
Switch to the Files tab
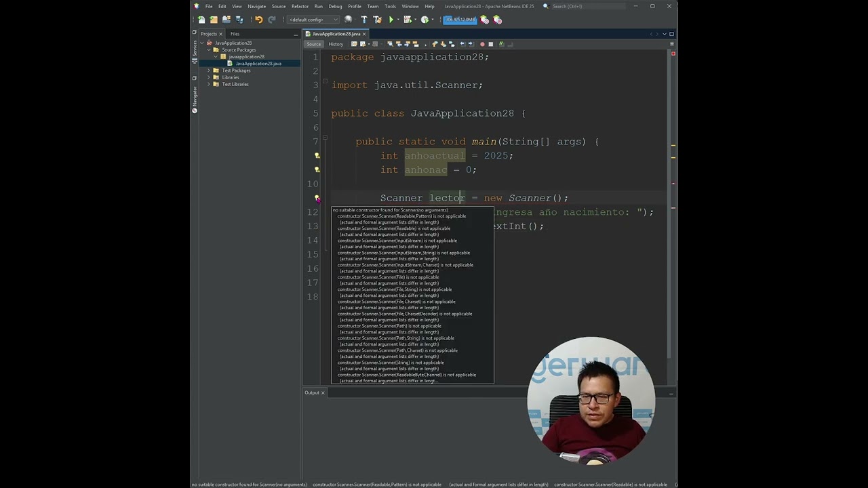pos(235,34)
